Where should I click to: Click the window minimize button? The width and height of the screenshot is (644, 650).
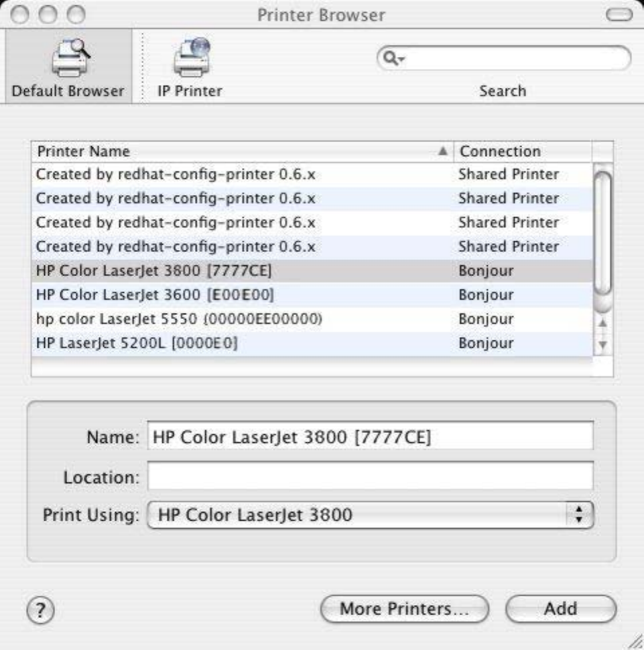tap(48, 15)
